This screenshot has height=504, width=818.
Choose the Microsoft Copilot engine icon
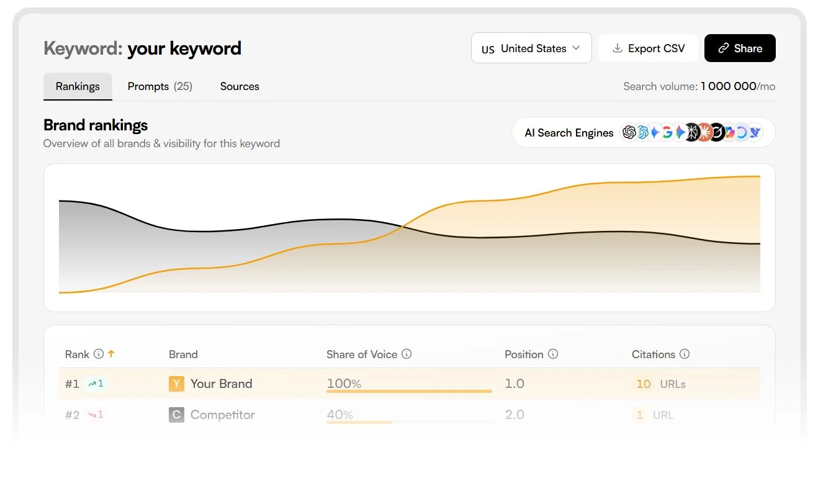point(730,132)
